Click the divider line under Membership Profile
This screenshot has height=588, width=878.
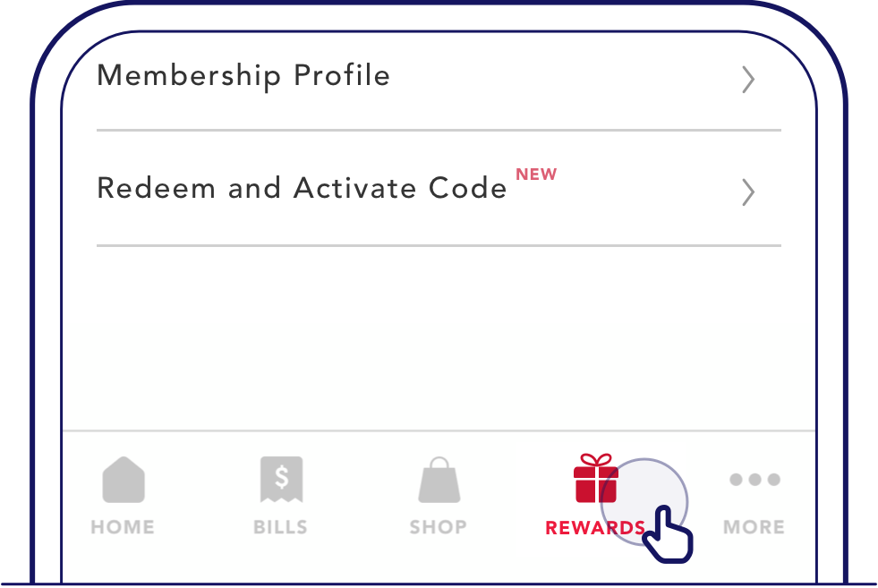(x=439, y=131)
